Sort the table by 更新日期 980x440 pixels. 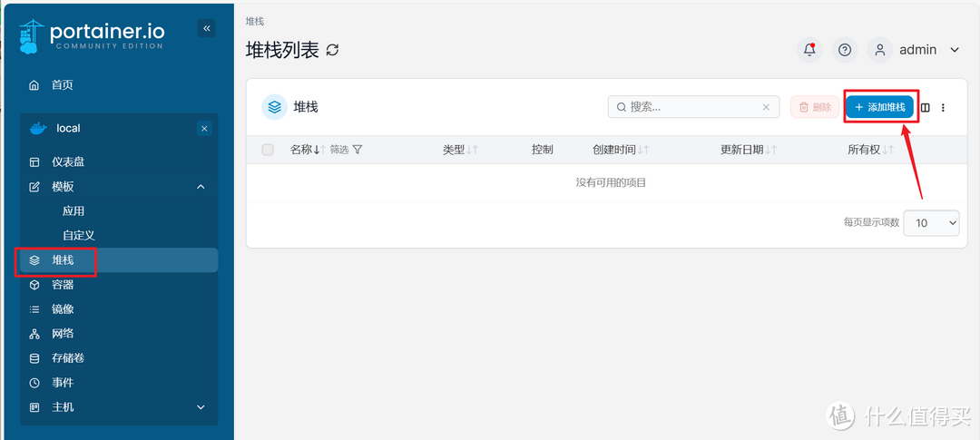click(x=749, y=150)
